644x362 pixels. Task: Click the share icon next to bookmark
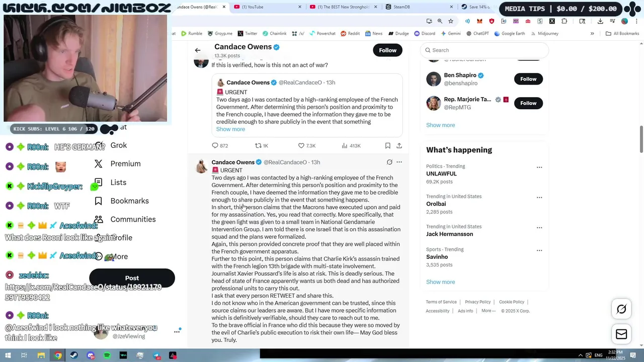[399, 146]
